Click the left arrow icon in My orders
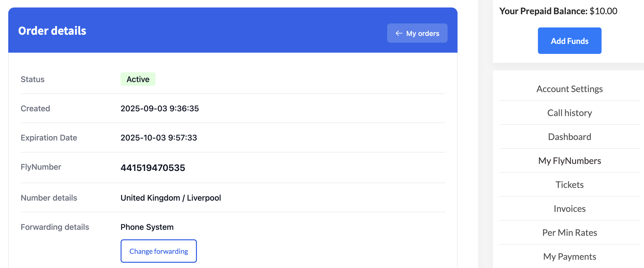 tap(399, 33)
